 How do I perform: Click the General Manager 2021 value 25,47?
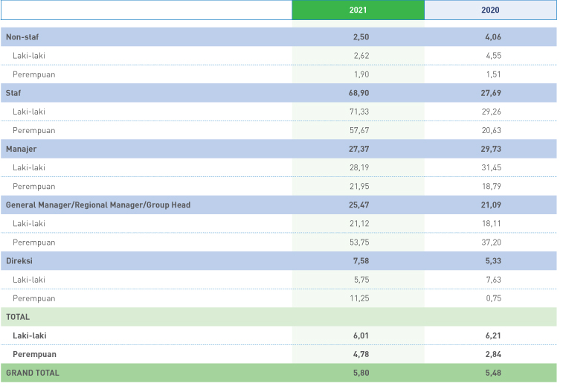point(358,205)
